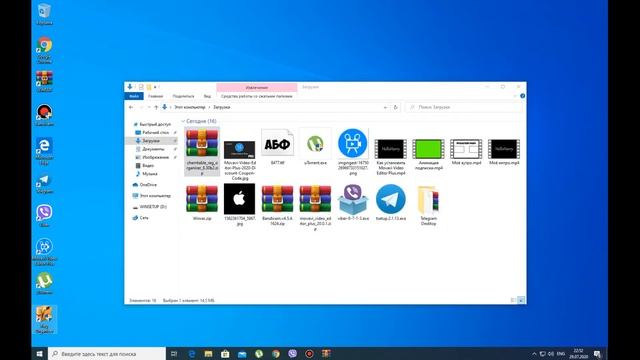Image resolution: width=640 pixels, height=360 pixels.
Task: Expand the ribbon chevron beside help
Action: (x=515, y=96)
